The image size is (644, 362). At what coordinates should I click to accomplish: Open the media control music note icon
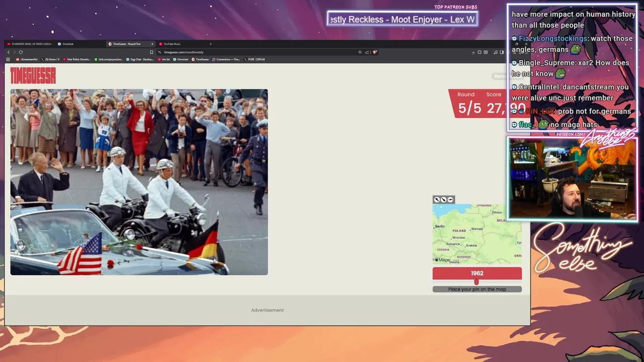coord(496,52)
